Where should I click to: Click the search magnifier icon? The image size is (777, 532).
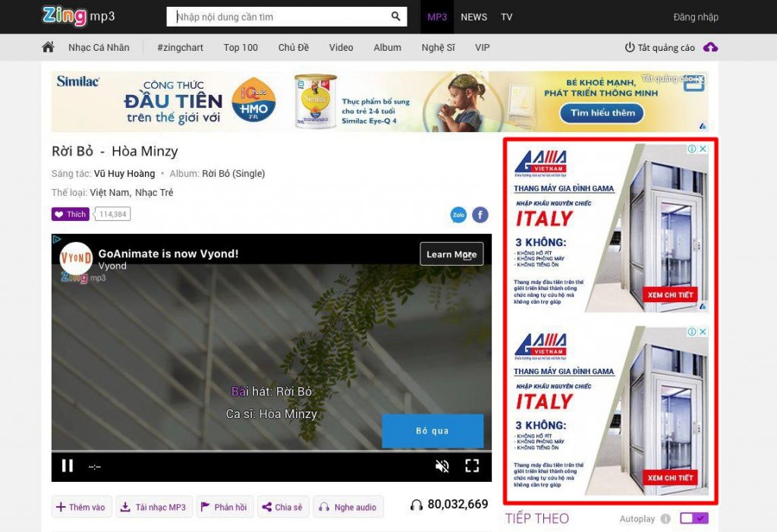[x=395, y=17]
